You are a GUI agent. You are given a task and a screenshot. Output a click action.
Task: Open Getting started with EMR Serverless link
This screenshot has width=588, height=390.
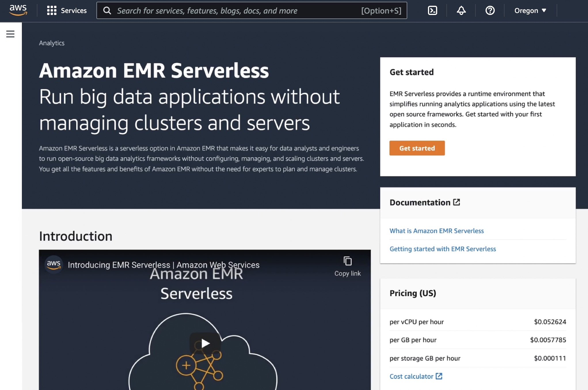(443, 249)
